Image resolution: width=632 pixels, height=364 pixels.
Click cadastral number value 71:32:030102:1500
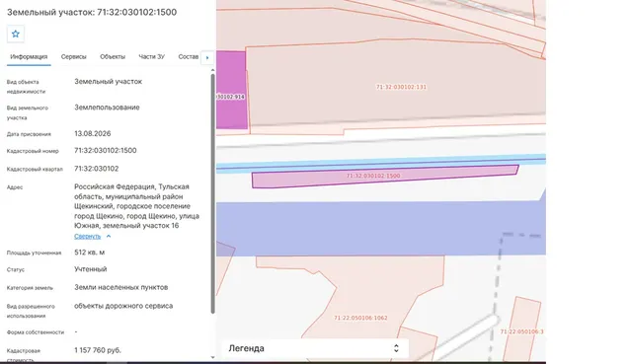coord(106,151)
